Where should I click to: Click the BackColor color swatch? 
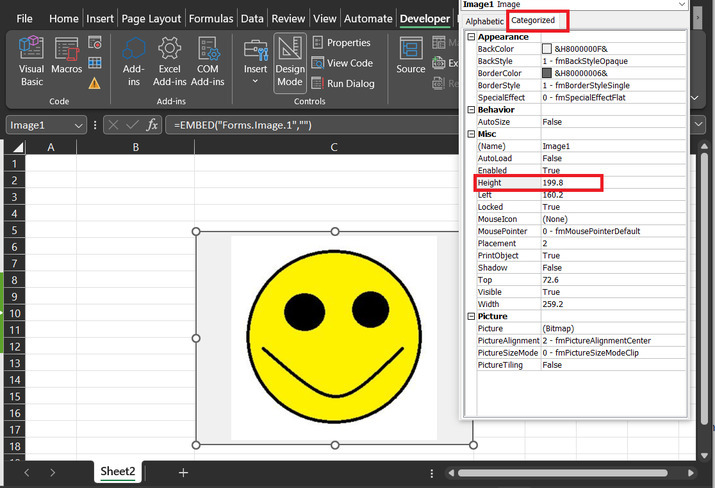[x=547, y=48]
